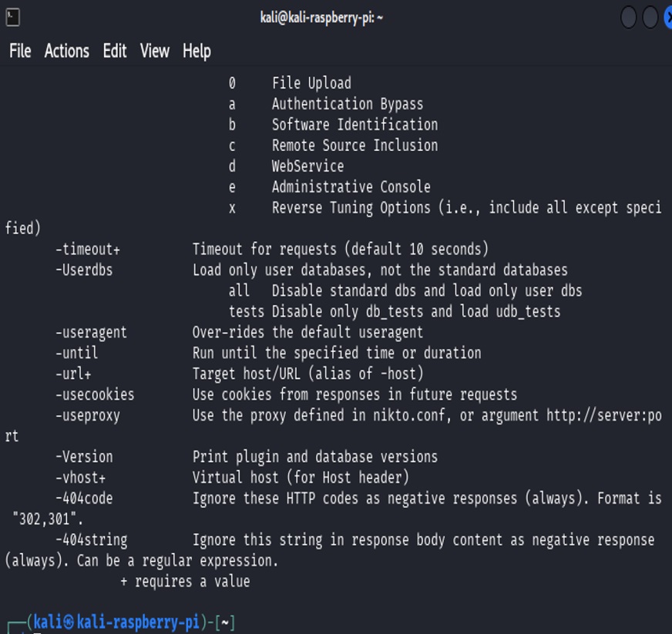Open the Actions menu
This screenshot has height=634, width=672.
click(x=66, y=51)
